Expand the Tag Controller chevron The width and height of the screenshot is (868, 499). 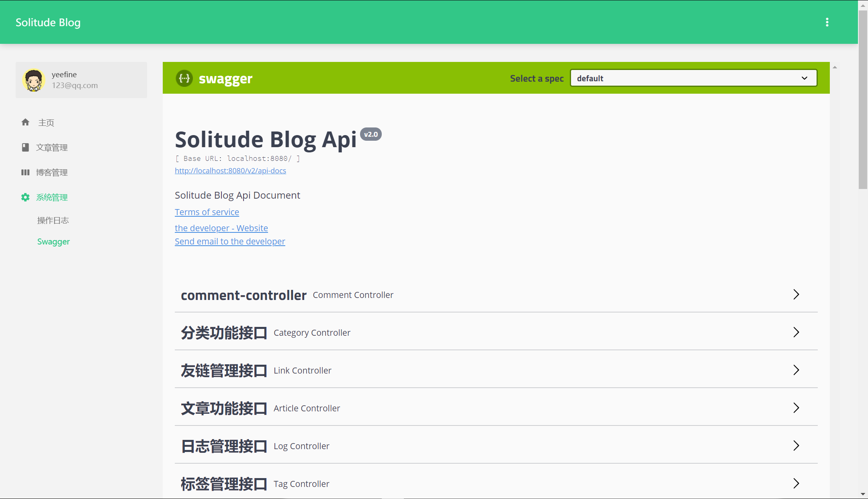[796, 483]
